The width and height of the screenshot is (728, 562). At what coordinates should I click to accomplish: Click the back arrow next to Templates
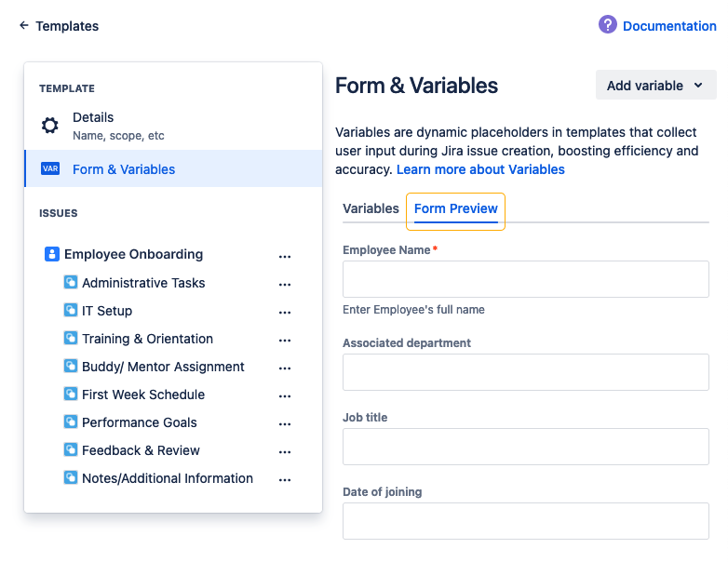coord(23,26)
